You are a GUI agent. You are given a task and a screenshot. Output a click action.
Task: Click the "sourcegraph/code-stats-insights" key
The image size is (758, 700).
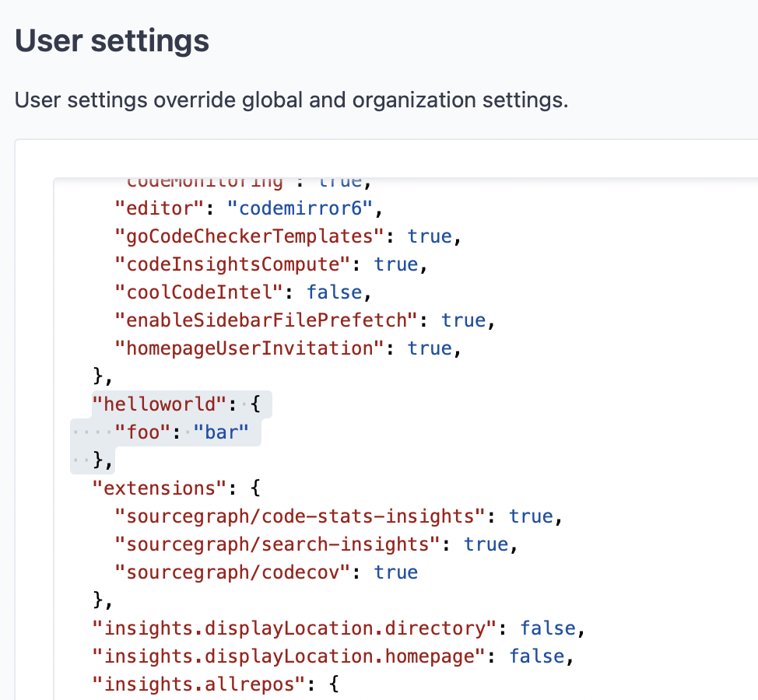pyautogui.click(x=300, y=516)
